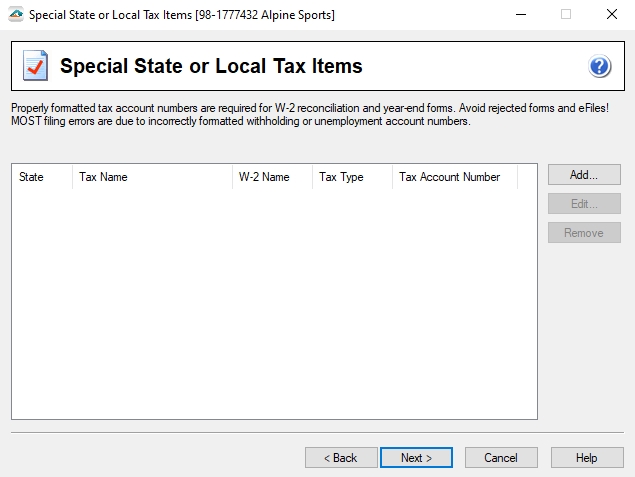
Task: Click the Remove button
Action: [584, 233]
